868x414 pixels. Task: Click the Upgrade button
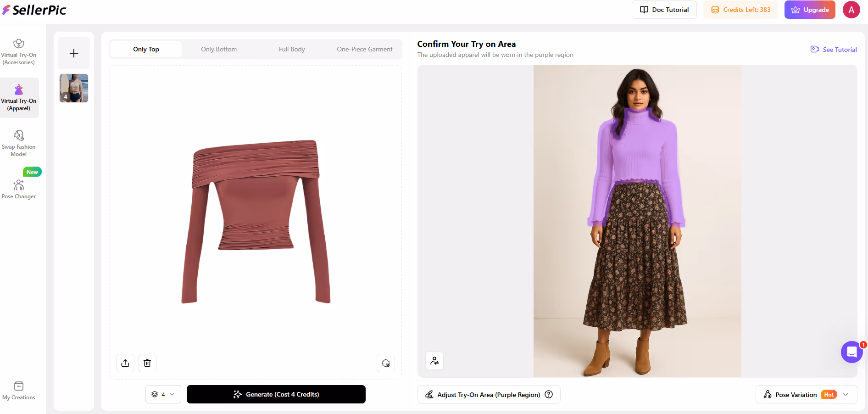(810, 10)
